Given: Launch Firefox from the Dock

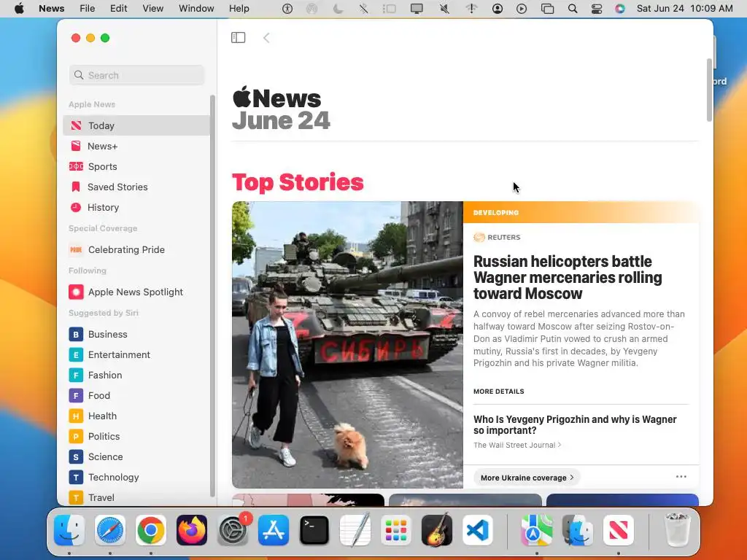Looking at the screenshot, I should point(192,530).
